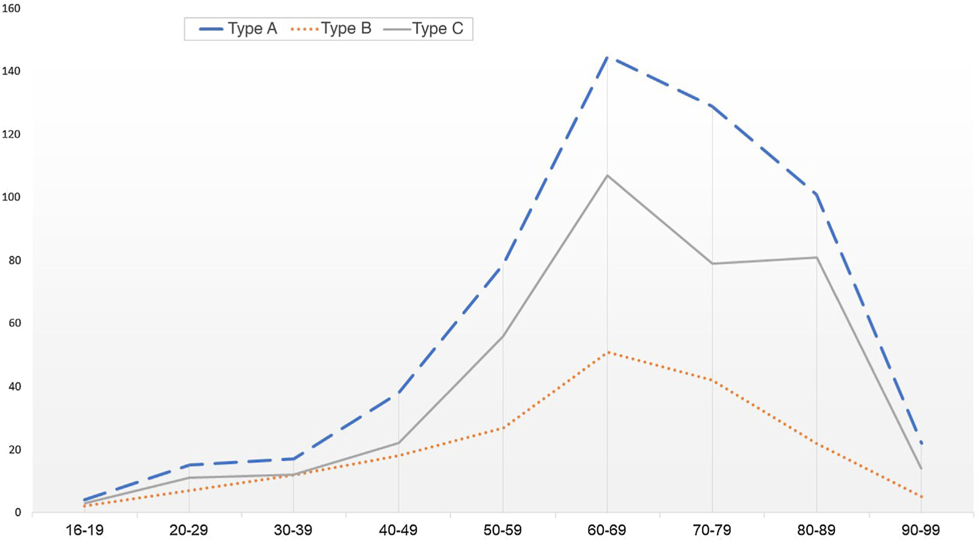Click the orange dotted Type B legend line
Image resolution: width=980 pixels, height=541 pixels.
pyautogui.click(x=304, y=29)
